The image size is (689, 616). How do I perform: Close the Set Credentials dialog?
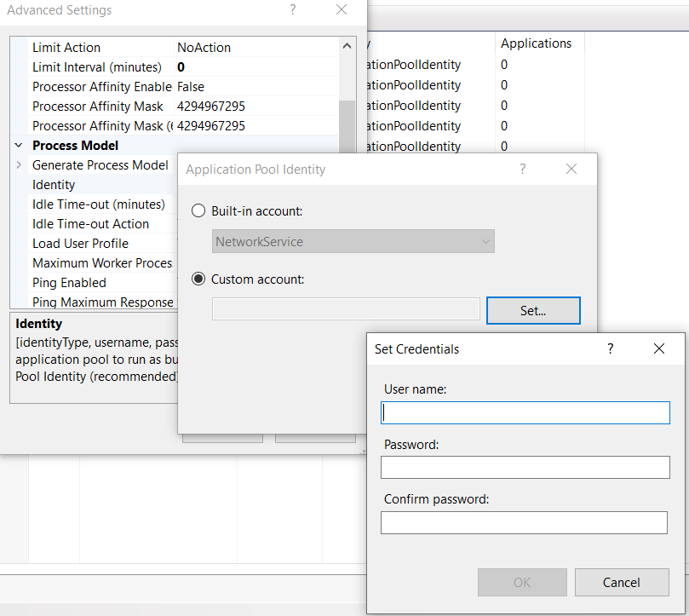(x=658, y=349)
